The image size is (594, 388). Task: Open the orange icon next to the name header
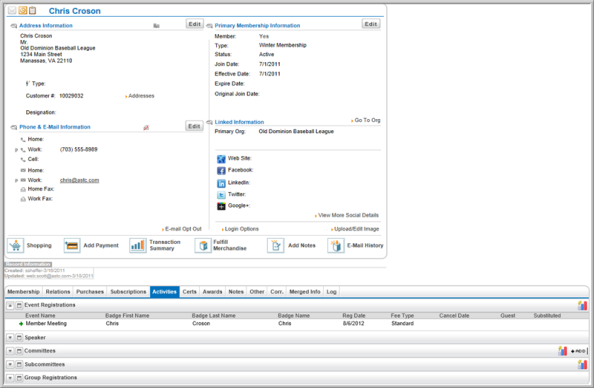coord(23,10)
